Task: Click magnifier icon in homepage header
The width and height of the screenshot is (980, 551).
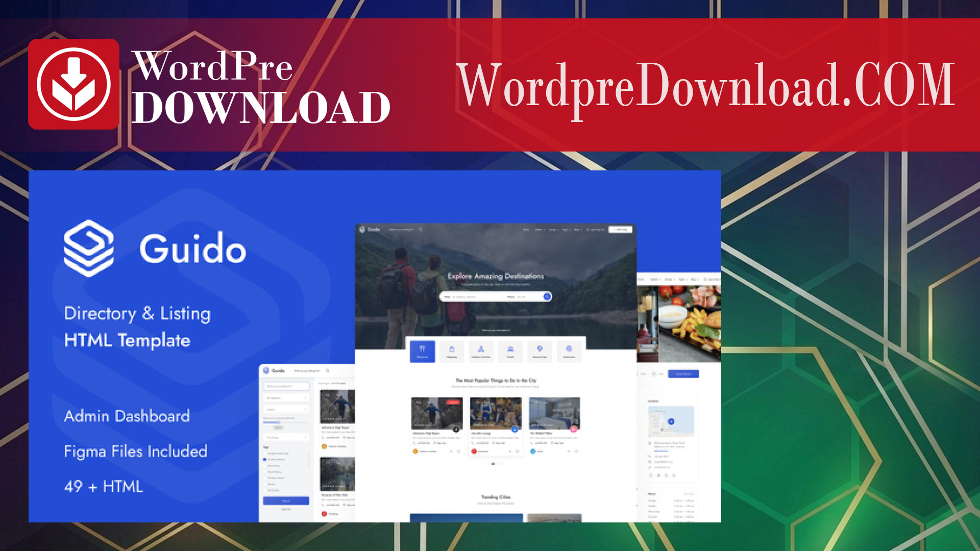Action: coord(421,230)
